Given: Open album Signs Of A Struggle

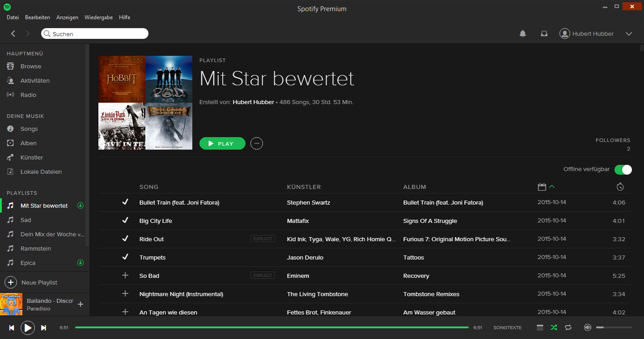Looking at the screenshot, I should [x=430, y=221].
